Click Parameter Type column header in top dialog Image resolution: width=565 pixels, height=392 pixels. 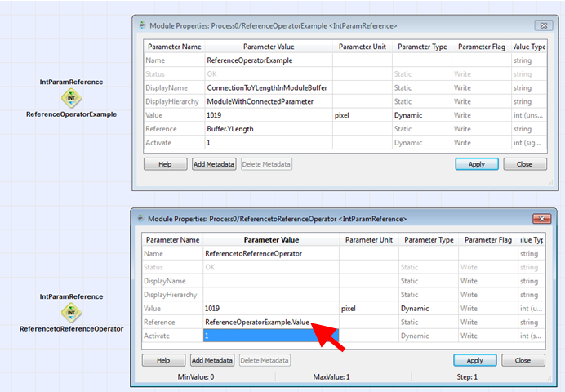pos(422,47)
